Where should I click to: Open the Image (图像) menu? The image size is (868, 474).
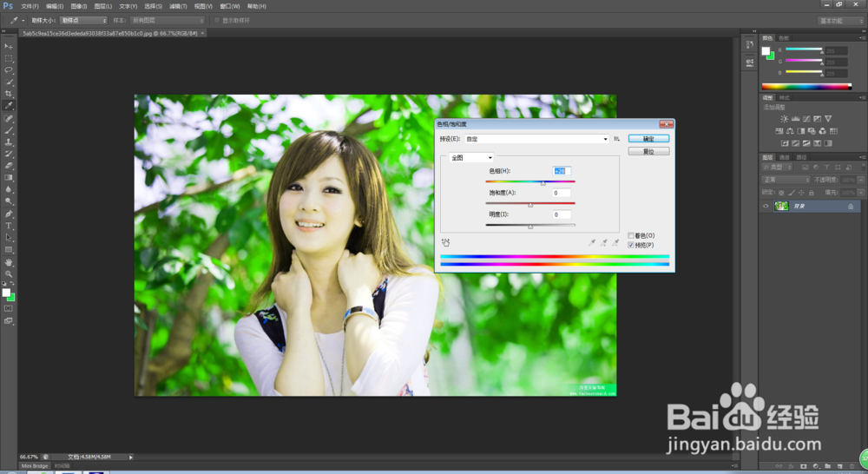79,6
